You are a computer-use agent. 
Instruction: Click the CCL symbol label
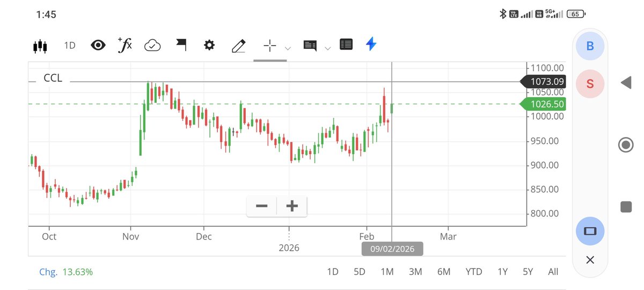(x=53, y=78)
